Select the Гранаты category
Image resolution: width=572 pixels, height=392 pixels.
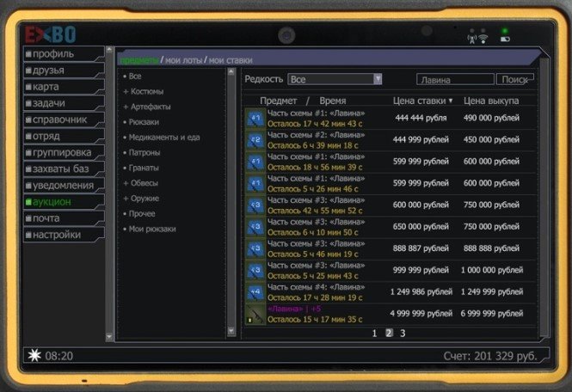[x=141, y=168]
